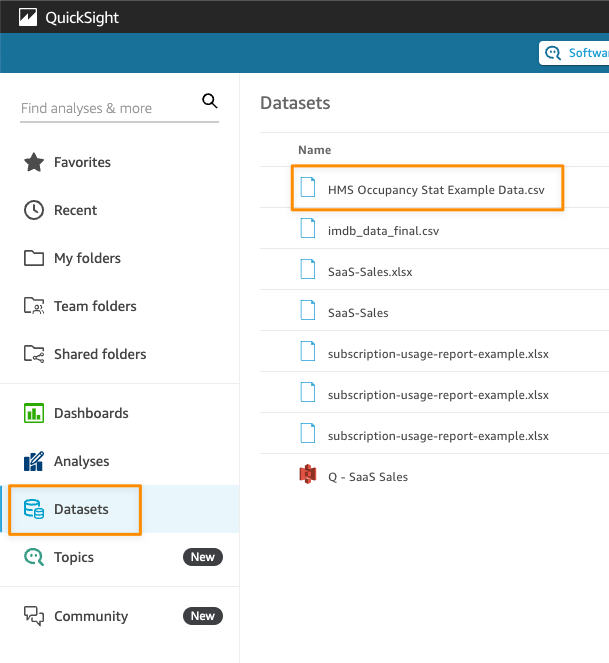Open SaaS-Sales.xlsx dataset
The height and width of the screenshot is (663, 609).
(x=370, y=272)
